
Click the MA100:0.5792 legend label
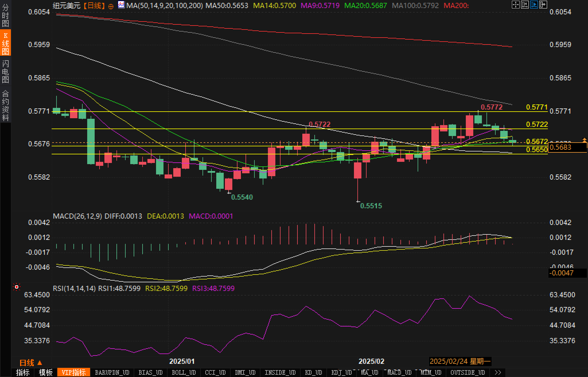(415, 5)
